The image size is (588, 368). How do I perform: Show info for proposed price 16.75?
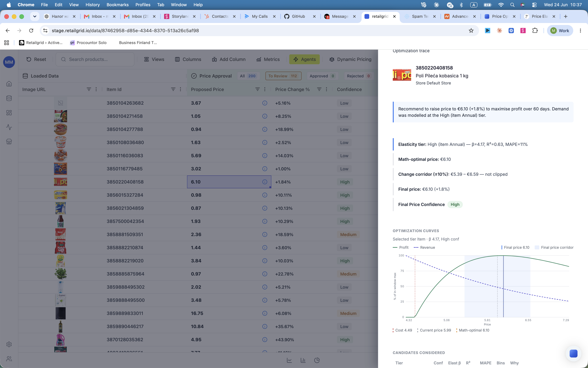[265, 313]
